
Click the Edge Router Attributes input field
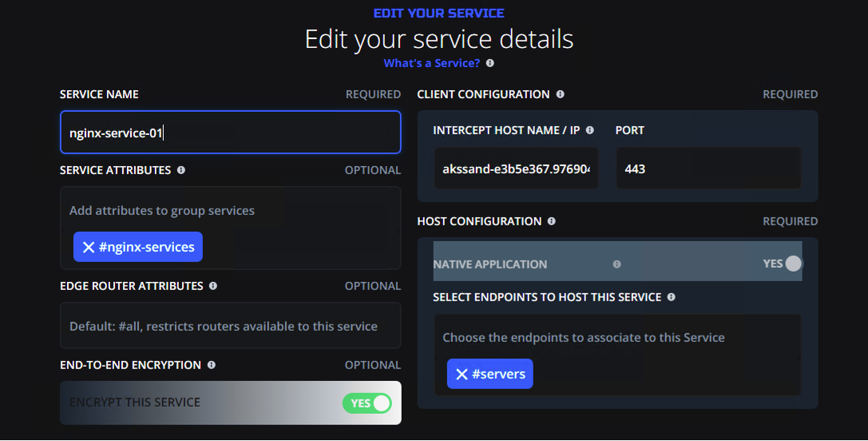230,326
